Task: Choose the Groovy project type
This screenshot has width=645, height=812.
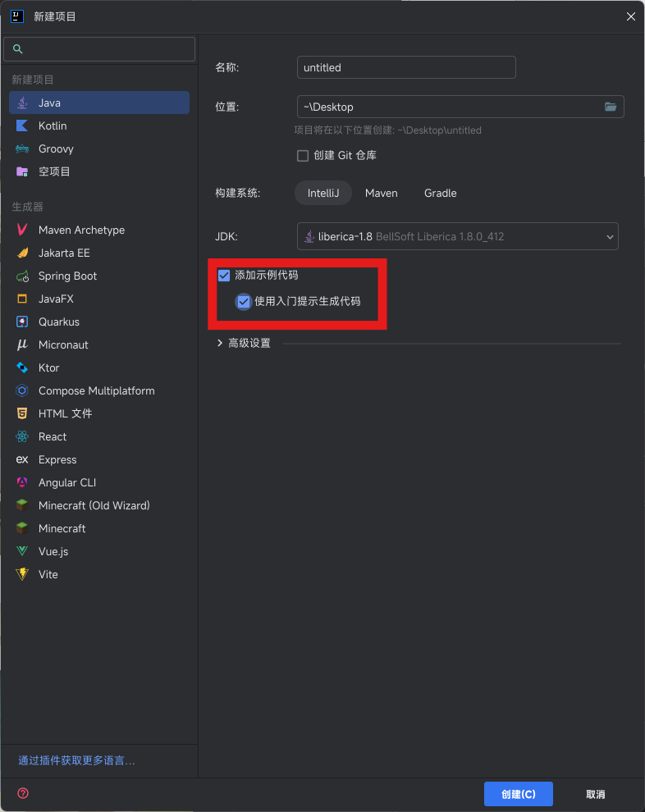Action: (x=99, y=148)
